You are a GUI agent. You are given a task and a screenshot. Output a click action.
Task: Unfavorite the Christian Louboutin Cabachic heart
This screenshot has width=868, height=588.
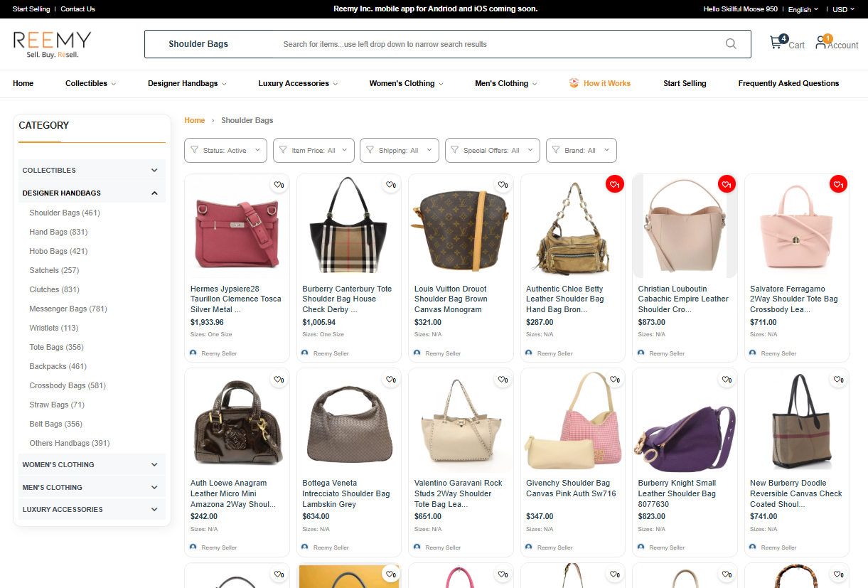click(x=727, y=185)
